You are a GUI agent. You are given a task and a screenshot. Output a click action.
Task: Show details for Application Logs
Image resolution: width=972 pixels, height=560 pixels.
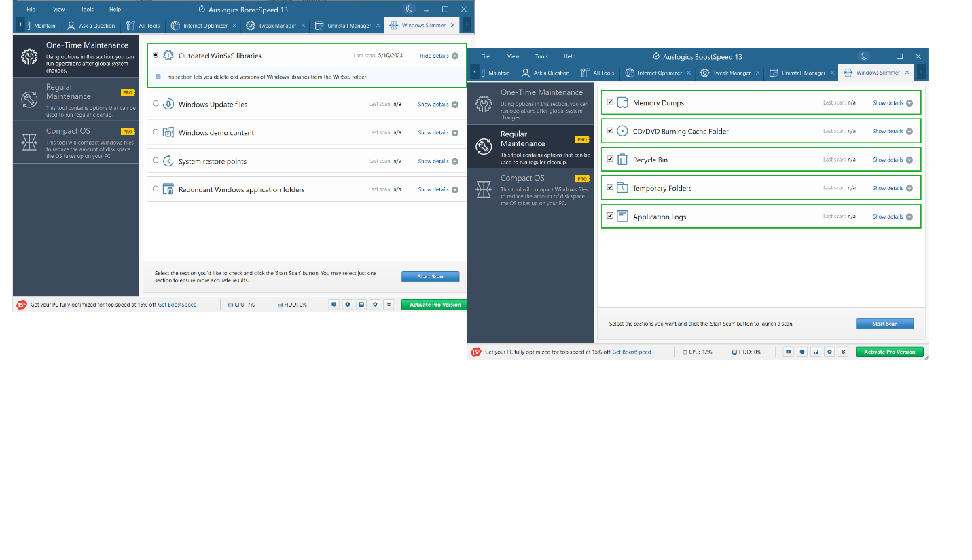893,217
